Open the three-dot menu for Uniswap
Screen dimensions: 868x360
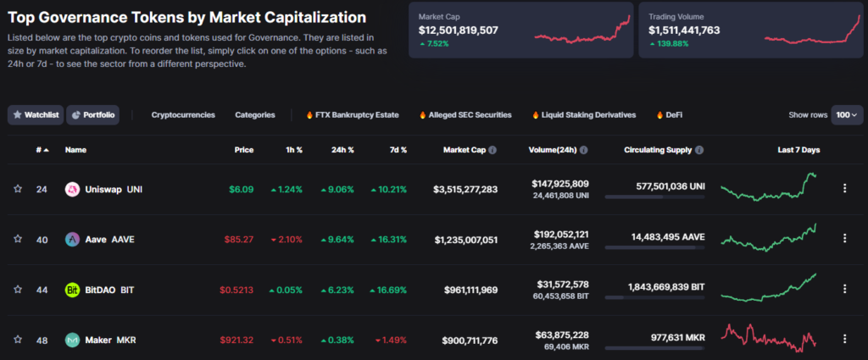coord(844,189)
